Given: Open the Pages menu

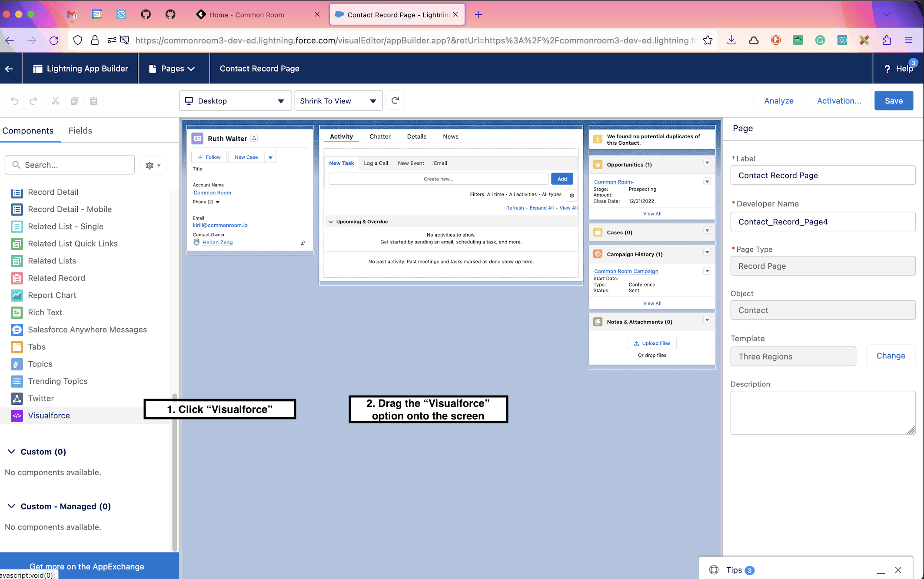Looking at the screenshot, I should pyautogui.click(x=173, y=69).
